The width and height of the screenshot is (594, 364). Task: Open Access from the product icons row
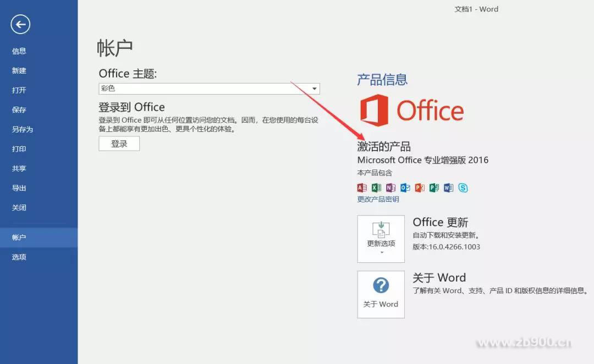(361, 187)
